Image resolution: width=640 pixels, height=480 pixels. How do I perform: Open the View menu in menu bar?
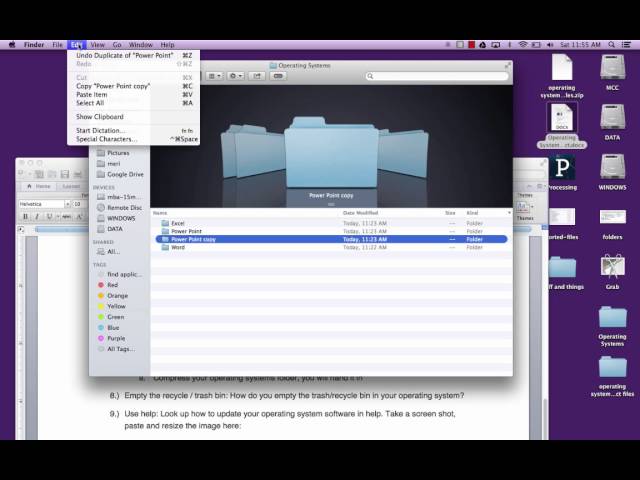point(98,45)
